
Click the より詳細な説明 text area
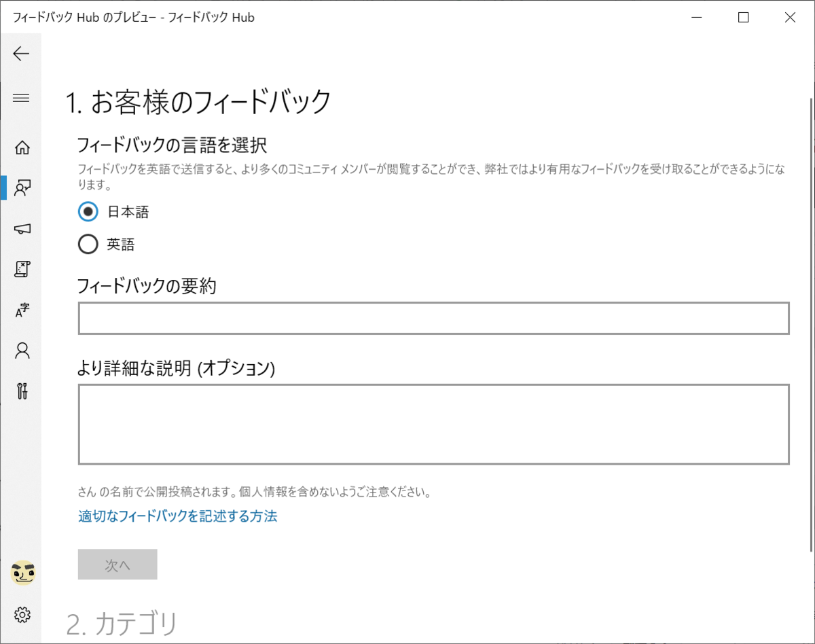(x=434, y=425)
